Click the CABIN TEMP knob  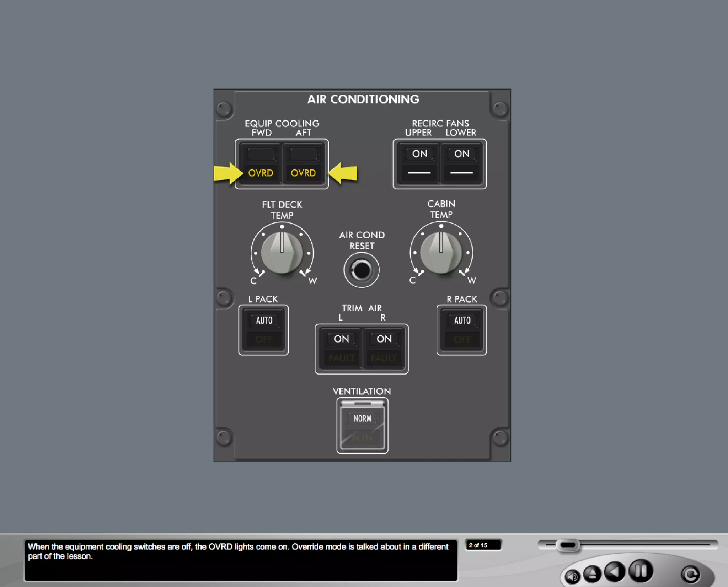[x=441, y=252]
